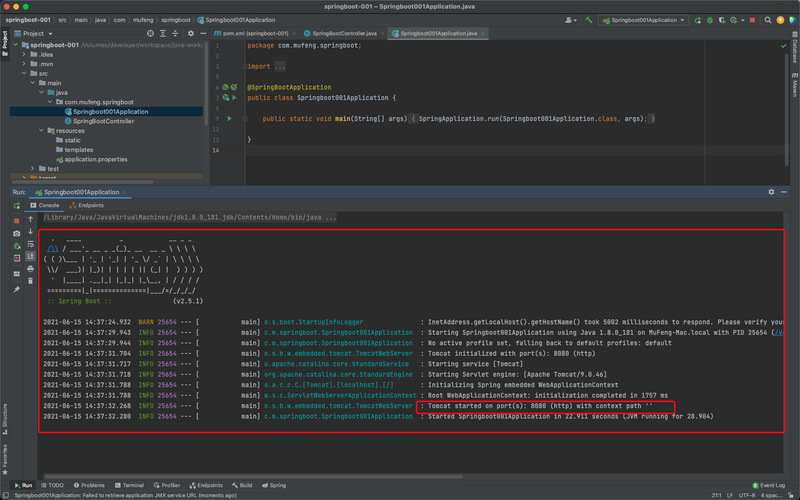
Task: Open the dropdown arrow next to the profiler icon
Action: 742,20
